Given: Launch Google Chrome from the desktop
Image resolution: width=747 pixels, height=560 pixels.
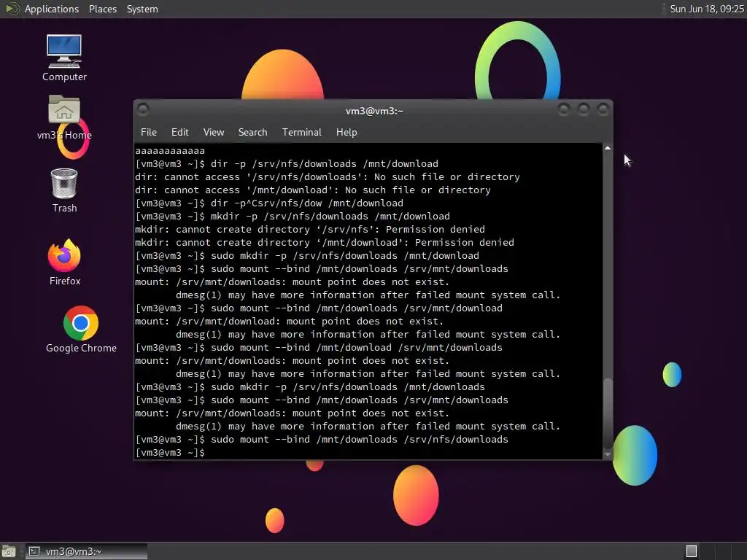Looking at the screenshot, I should [81, 330].
